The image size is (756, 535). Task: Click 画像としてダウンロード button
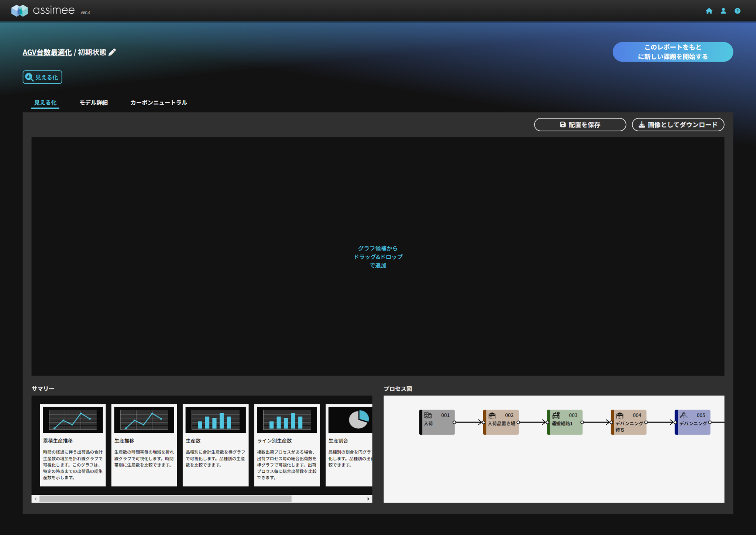[x=678, y=125]
